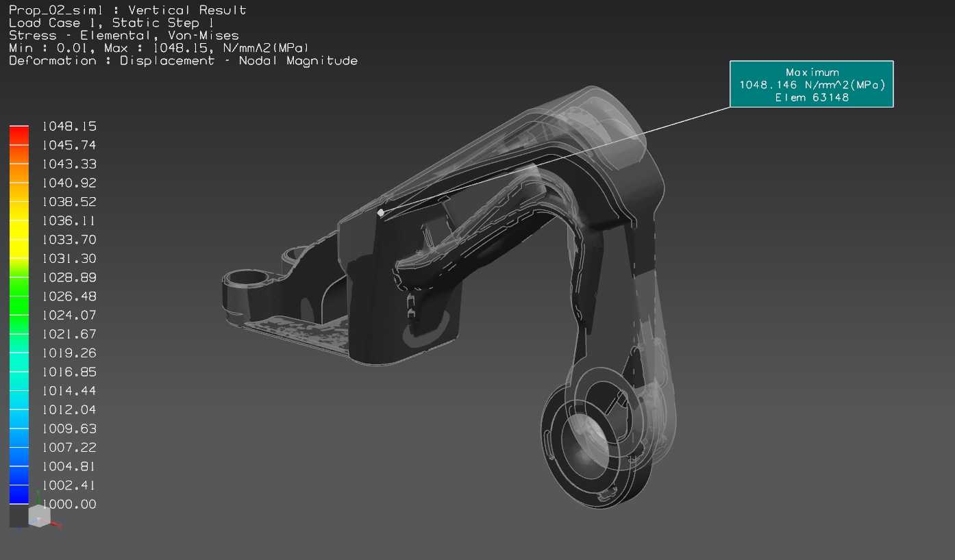Click the legend value 1002.41

pyautogui.click(x=69, y=485)
